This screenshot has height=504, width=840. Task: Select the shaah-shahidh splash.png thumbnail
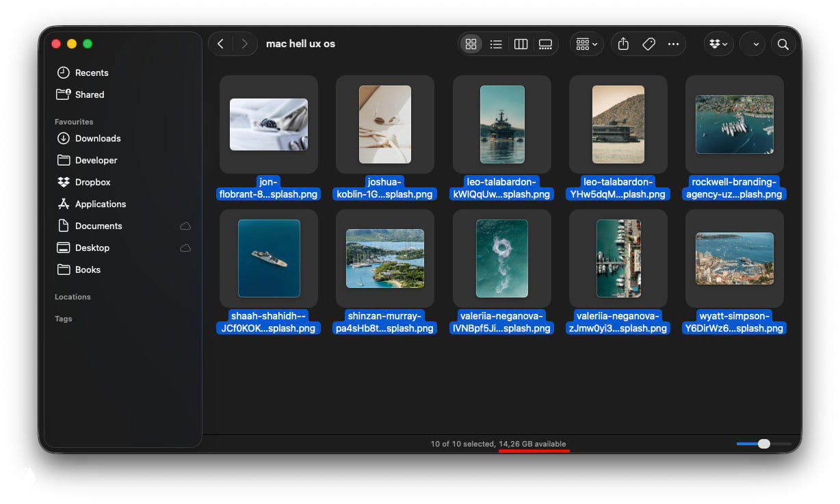pyautogui.click(x=268, y=258)
